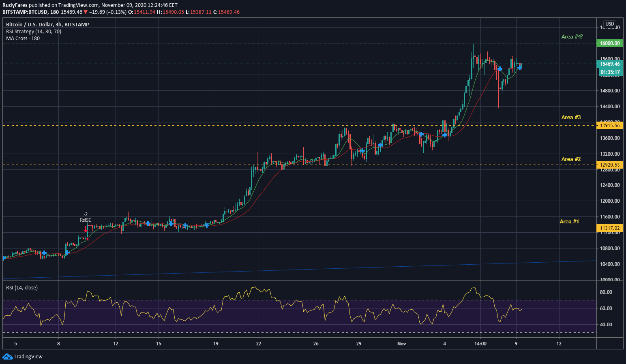Click the "Area #3" text annotation
Viewport: 626px width, 364px height.
pyautogui.click(x=571, y=117)
